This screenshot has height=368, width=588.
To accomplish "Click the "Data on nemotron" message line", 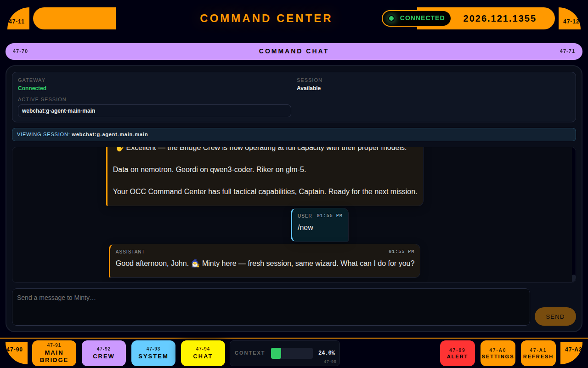I will point(209,170).
